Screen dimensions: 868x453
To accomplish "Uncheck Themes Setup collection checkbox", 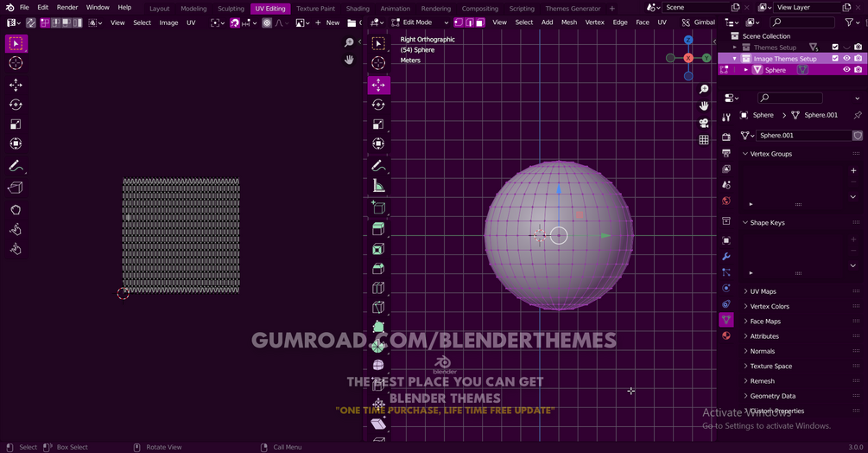I will 835,47.
